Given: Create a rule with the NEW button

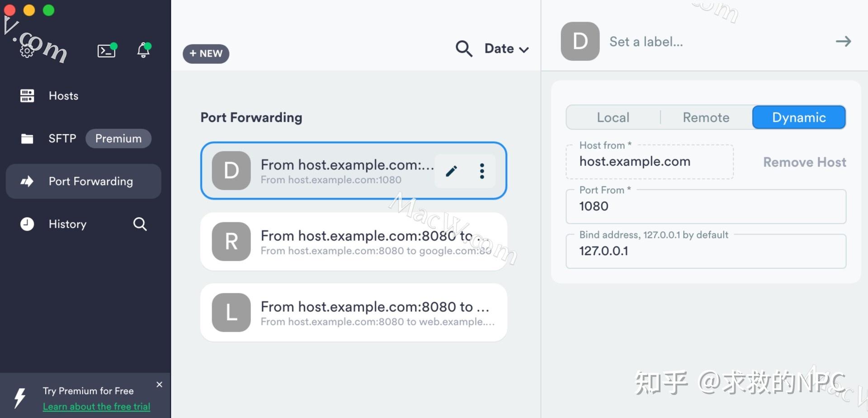Looking at the screenshot, I should pos(206,53).
